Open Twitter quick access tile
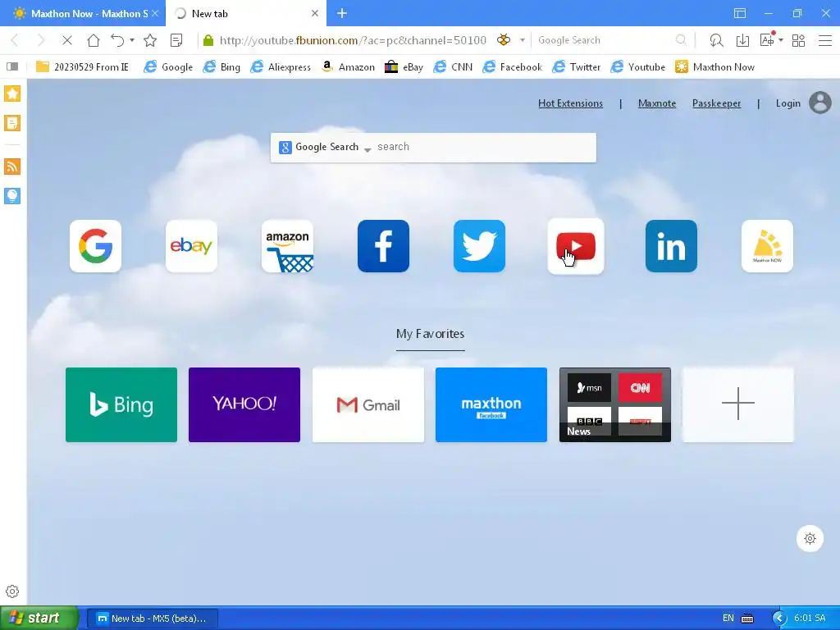Viewport: 840px width, 630px height. tap(479, 246)
